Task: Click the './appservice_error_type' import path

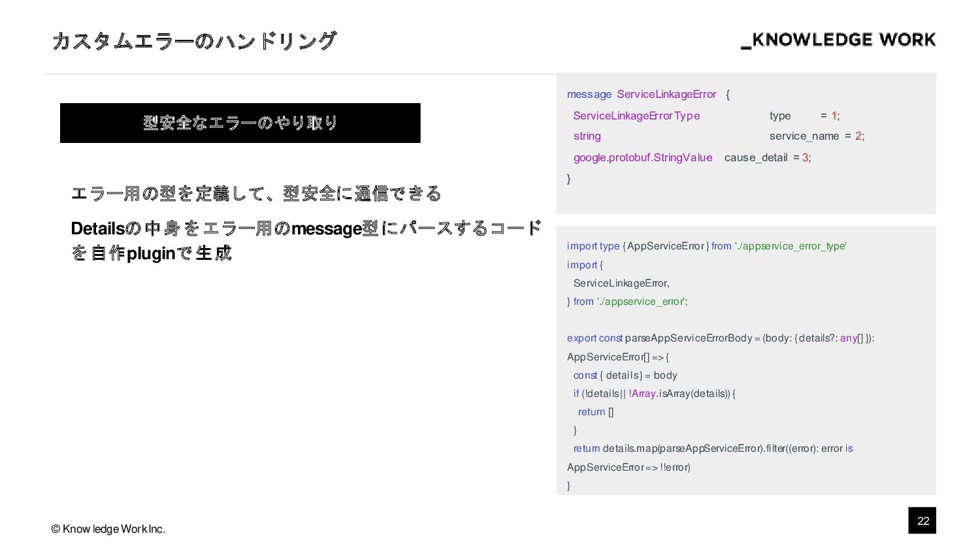Action: coord(791,246)
